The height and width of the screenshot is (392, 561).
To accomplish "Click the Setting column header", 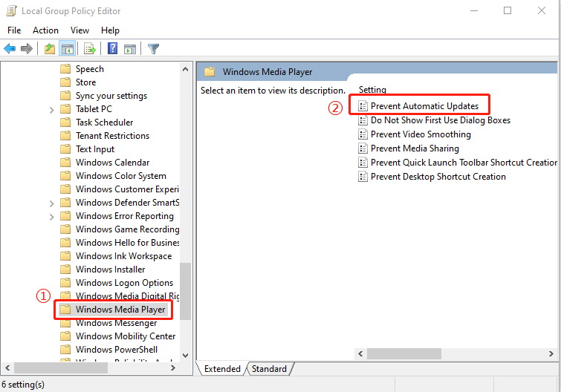I will pos(372,89).
